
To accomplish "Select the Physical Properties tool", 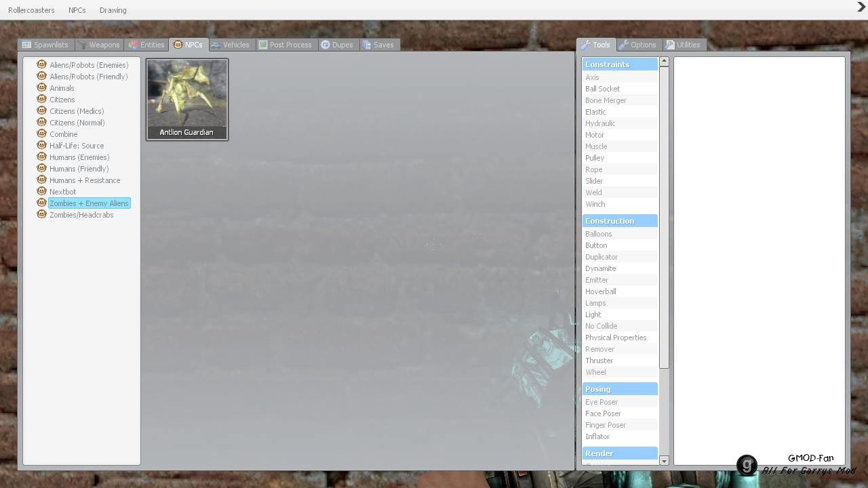I will 620,338.
